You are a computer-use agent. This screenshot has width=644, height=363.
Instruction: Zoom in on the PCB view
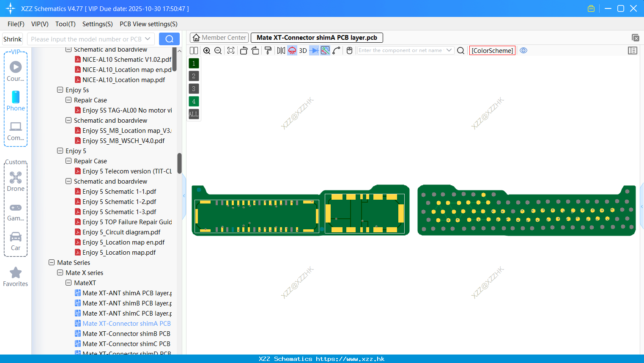207,51
